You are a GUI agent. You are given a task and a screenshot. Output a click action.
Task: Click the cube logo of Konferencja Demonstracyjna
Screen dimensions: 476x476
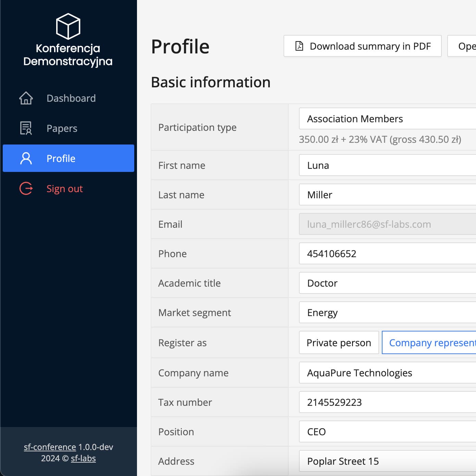coord(68,26)
